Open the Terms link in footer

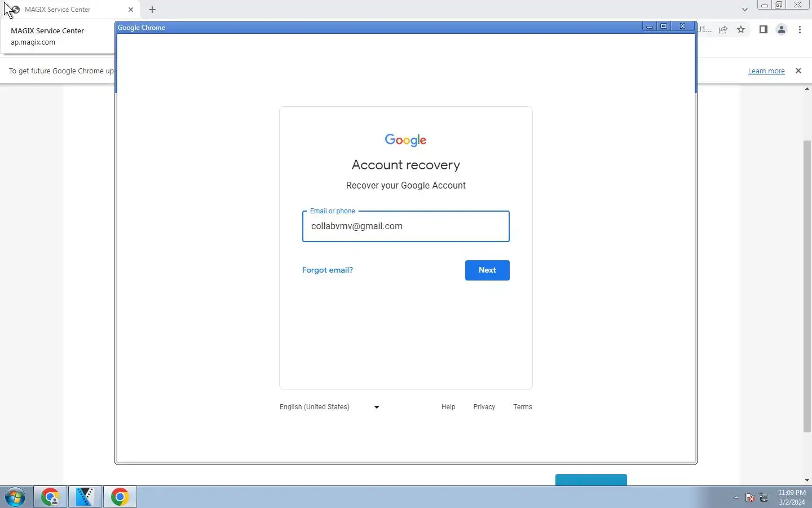coord(523,407)
